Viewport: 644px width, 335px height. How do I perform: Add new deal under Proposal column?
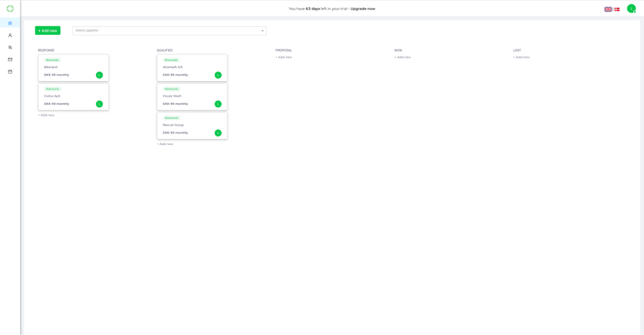tap(283, 57)
